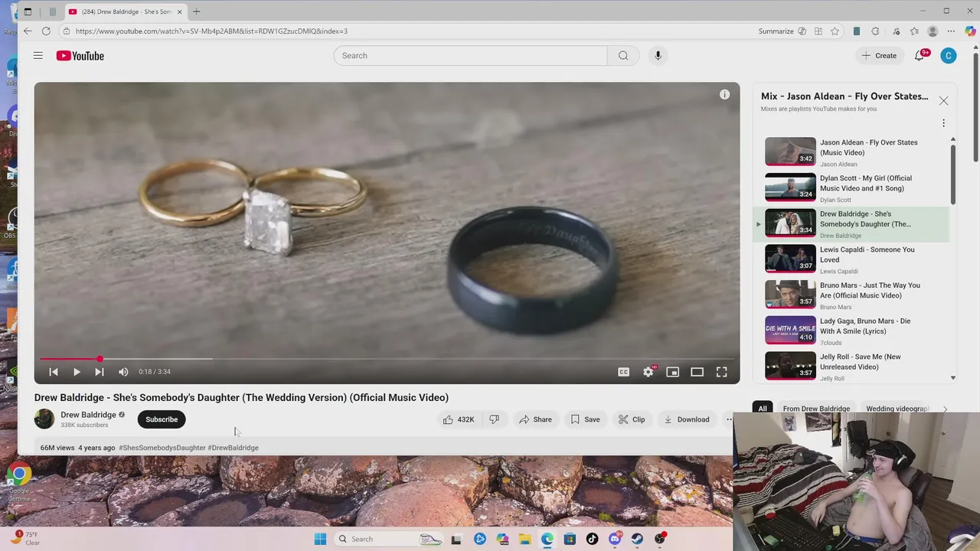The image size is (980, 551).
Task: Switch to miniplayer mode
Action: [x=672, y=372]
